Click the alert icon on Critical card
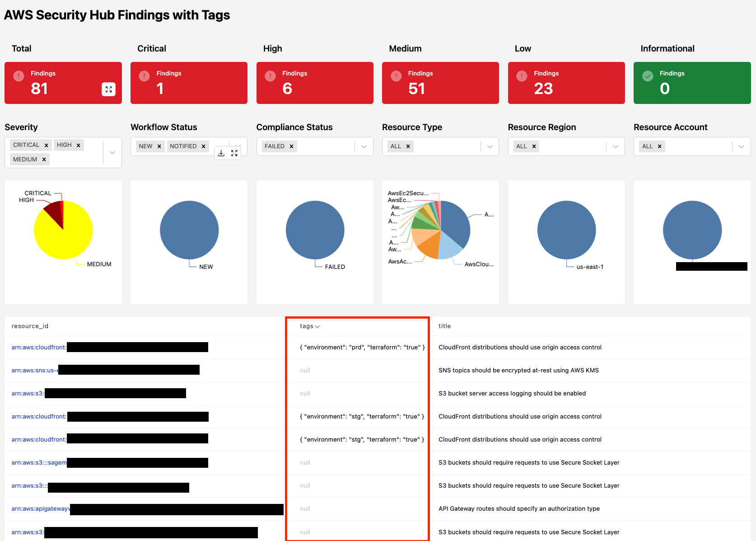Image resolution: width=756 pixels, height=541 pixels. coord(144,76)
